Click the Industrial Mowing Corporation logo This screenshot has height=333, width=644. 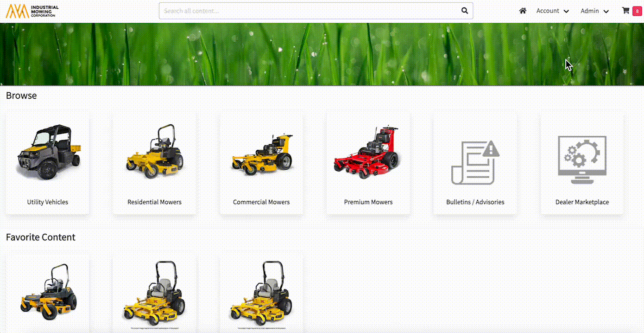click(x=32, y=11)
